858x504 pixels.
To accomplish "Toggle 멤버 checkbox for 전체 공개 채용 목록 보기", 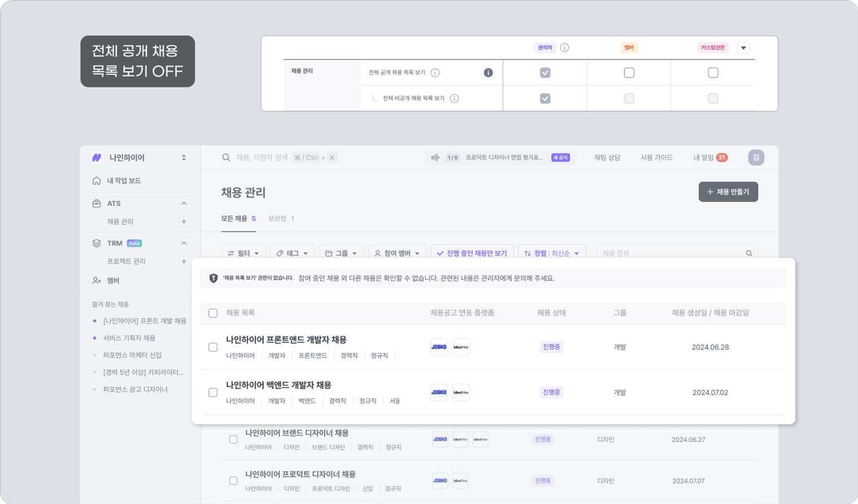I will [x=629, y=73].
